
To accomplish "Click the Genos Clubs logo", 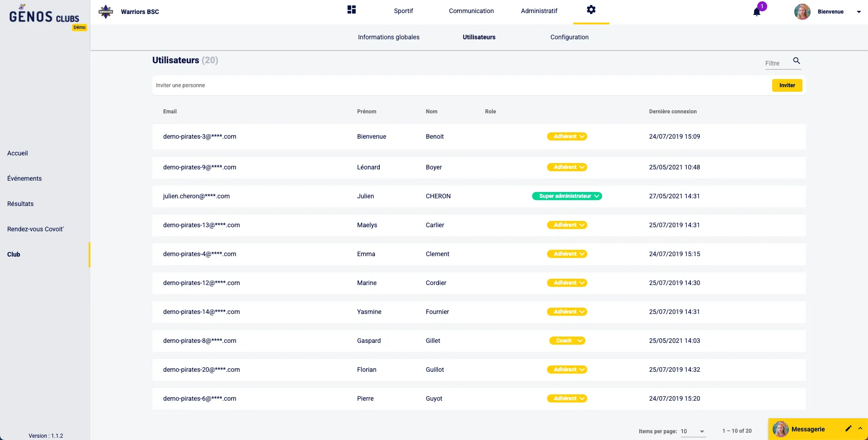I will coord(44,16).
